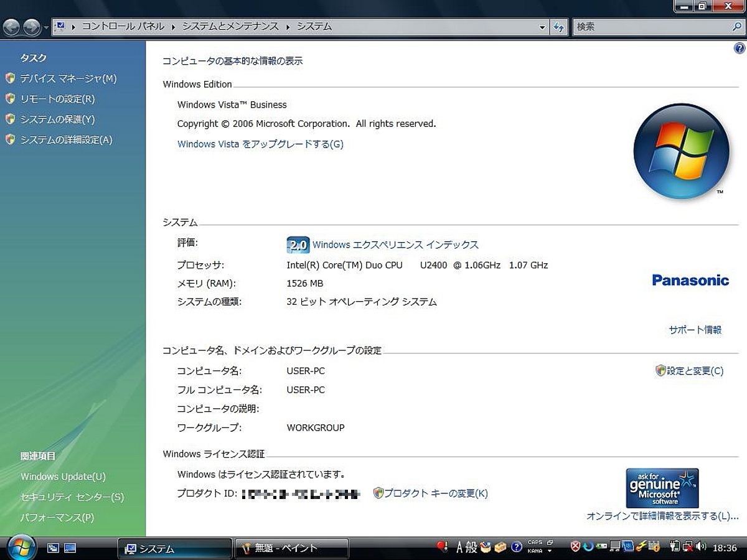Screen dimensions: 747x560
Task: Click the 2.0 experience rating badge
Action: click(298, 245)
